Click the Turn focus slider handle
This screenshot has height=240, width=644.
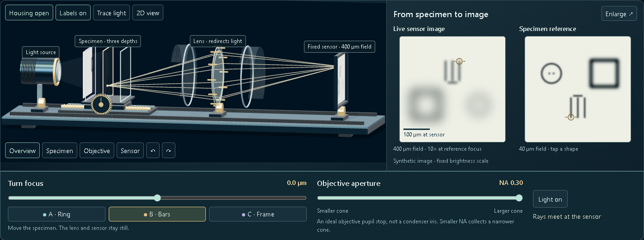pos(157,198)
